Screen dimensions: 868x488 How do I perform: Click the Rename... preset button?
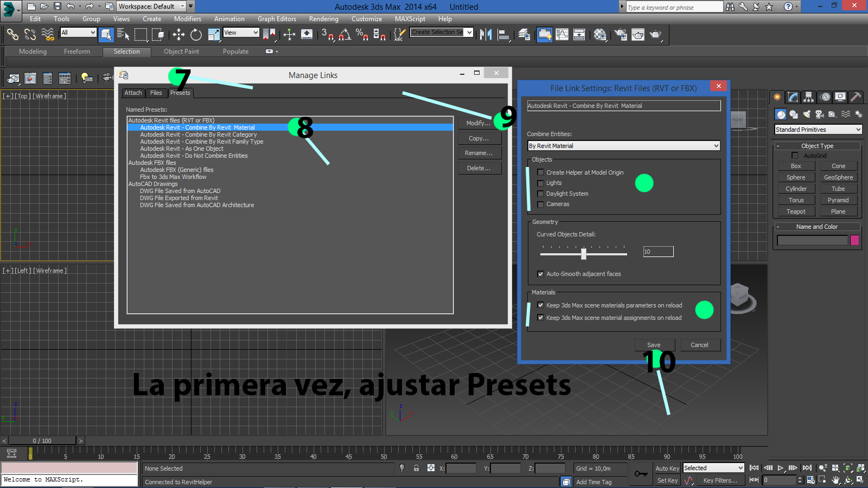[x=479, y=153]
